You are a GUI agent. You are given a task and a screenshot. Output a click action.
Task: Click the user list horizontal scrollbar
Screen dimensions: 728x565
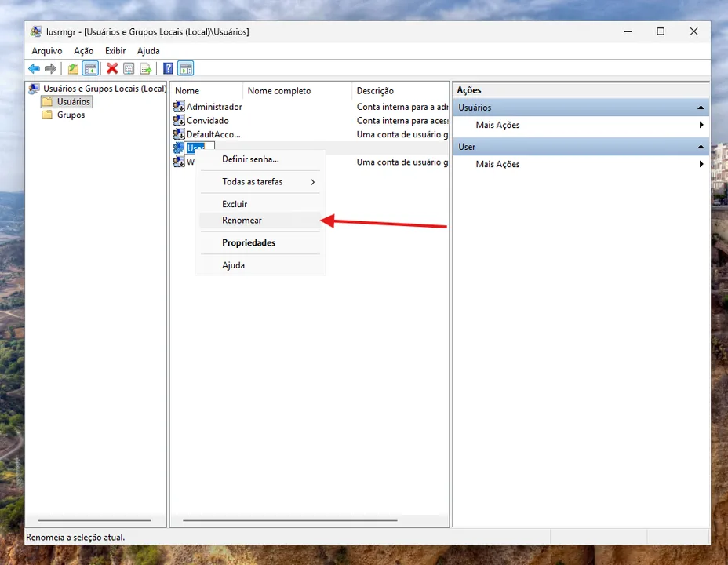tap(290, 520)
